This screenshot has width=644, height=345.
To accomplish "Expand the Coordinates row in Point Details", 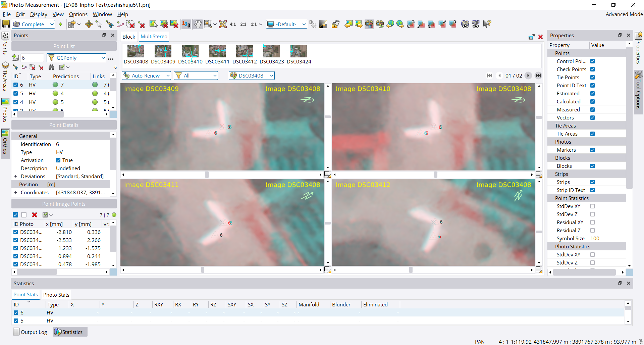I will [15, 193].
